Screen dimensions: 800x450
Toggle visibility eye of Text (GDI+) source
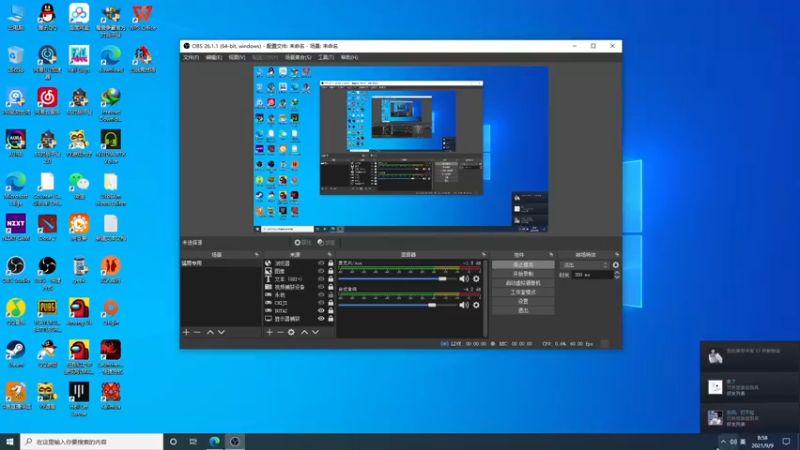click(321, 279)
